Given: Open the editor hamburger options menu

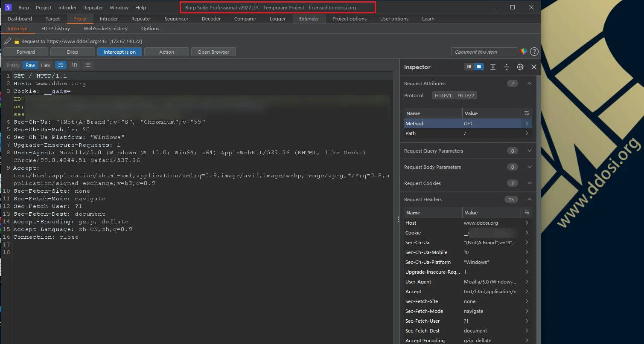Looking at the screenshot, I should click(88, 65).
